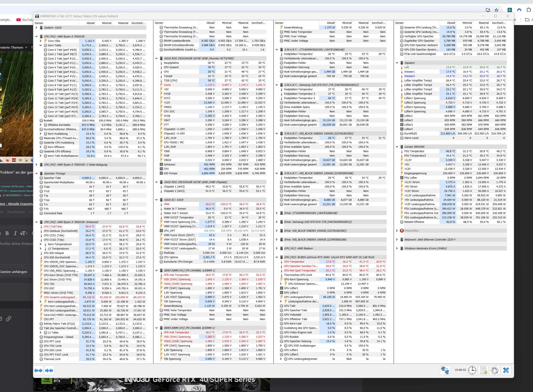Viewport: 533px width, 392px height.
Task: Click the Sensor header in fourth panel
Action: pyautogui.click(x=399, y=23)
